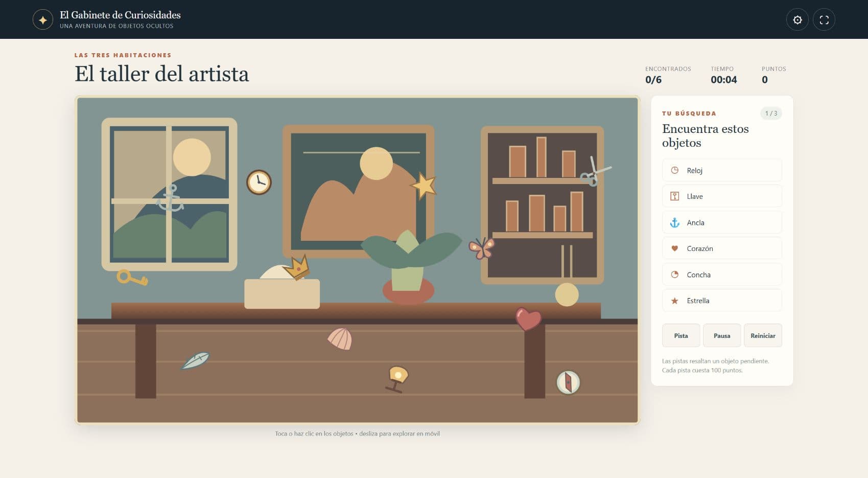Click the sun in the framed painting

(x=376, y=164)
